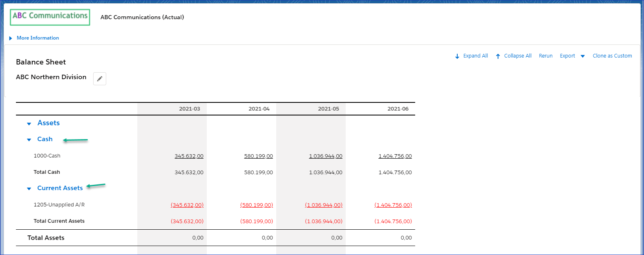
Task: Click the ABC Communications logo
Action: point(50,17)
